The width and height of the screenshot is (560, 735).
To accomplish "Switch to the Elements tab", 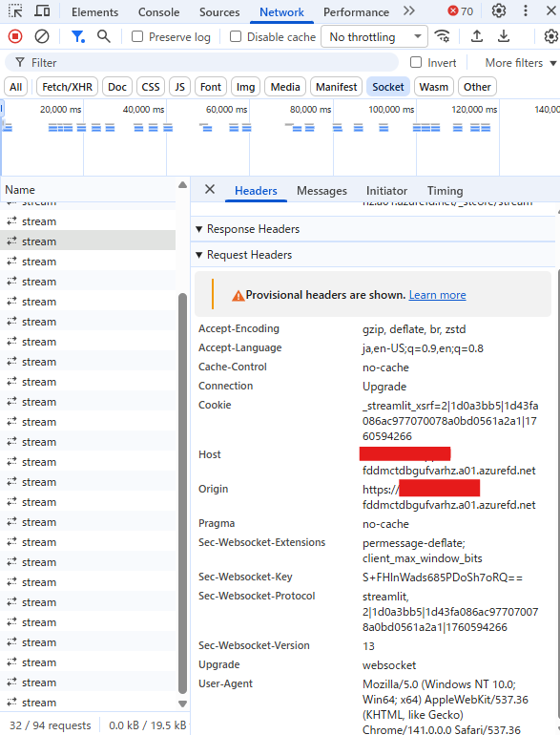I will (x=94, y=11).
